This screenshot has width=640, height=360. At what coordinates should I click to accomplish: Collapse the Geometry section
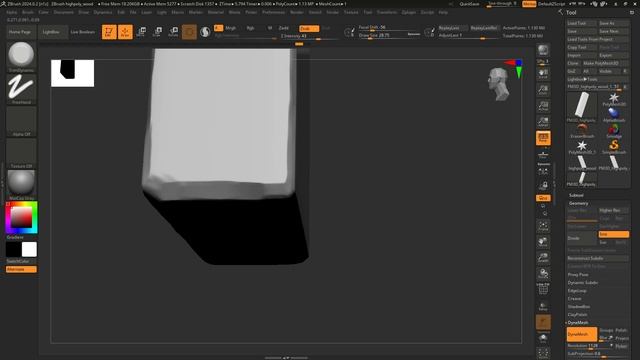pos(578,203)
